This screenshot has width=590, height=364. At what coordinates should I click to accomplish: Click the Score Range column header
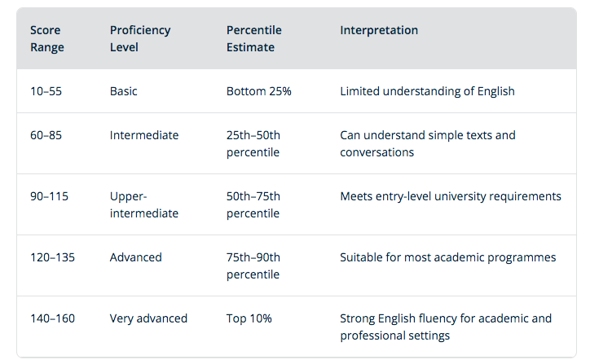[47, 38]
